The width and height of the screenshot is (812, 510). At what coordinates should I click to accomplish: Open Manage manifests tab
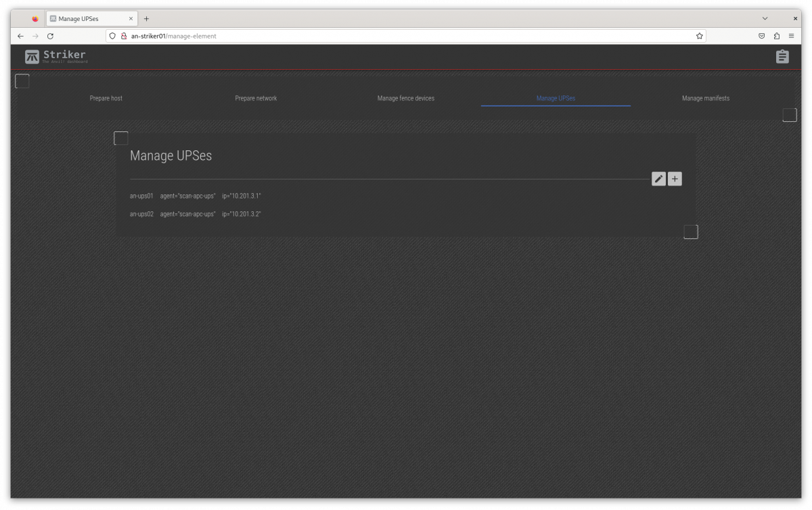pyautogui.click(x=705, y=98)
